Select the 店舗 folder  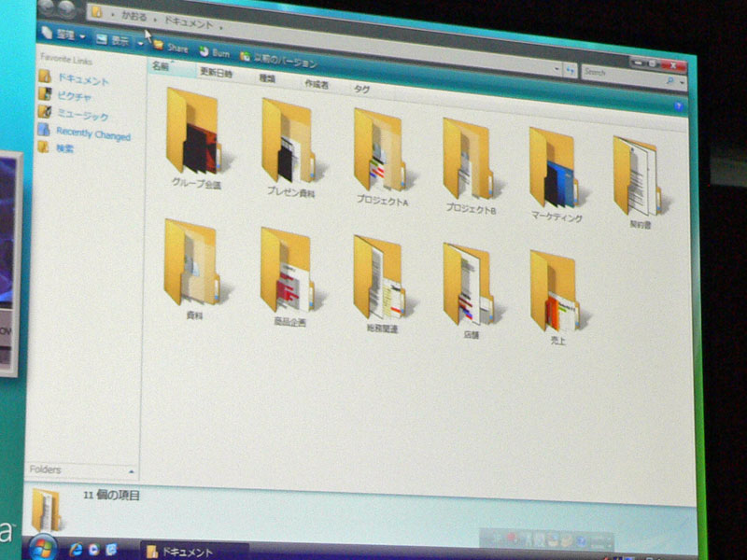click(x=471, y=291)
